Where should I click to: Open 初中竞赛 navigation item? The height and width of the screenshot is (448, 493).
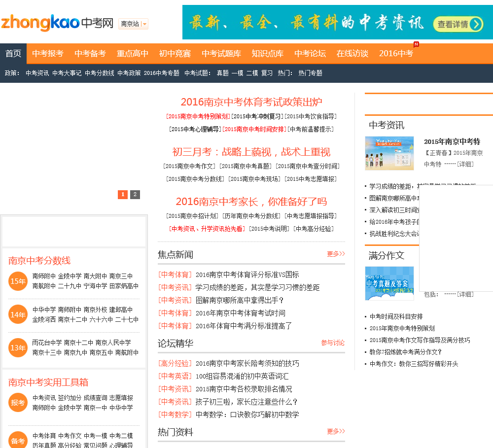coord(175,53)
